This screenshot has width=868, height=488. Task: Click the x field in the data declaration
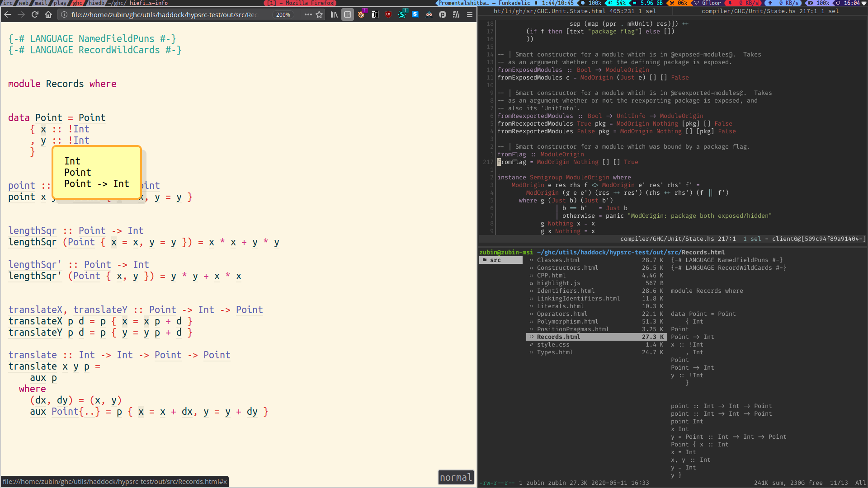pyautogui.click(x=43, y=129)
